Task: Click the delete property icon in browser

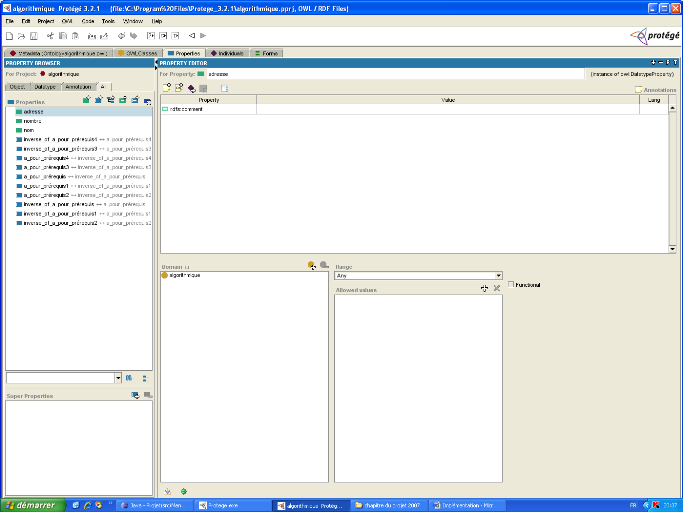Action: [x=147, y=100]
